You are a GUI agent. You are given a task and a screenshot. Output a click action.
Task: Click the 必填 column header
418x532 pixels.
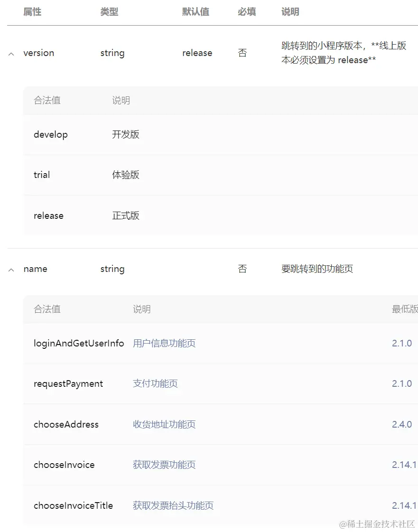[247, 12]
